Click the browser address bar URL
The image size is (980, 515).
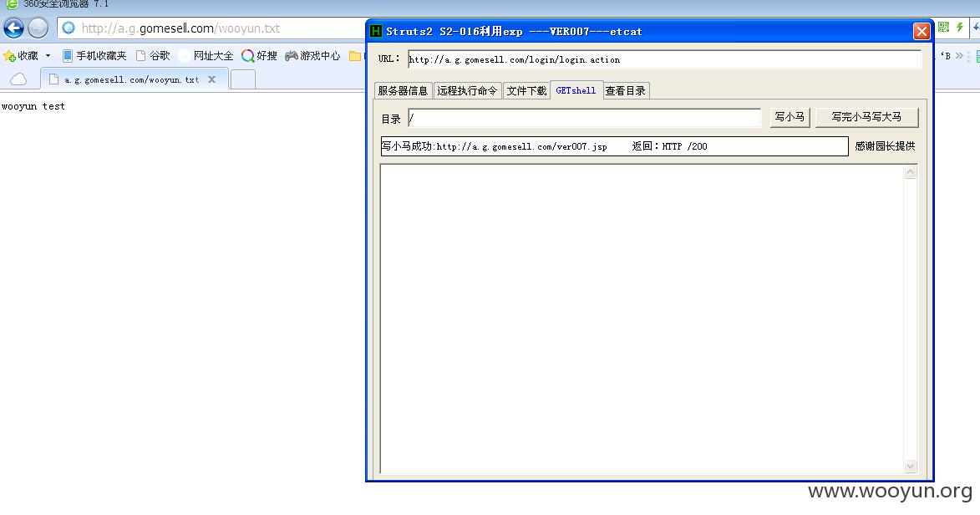(180, 28)
